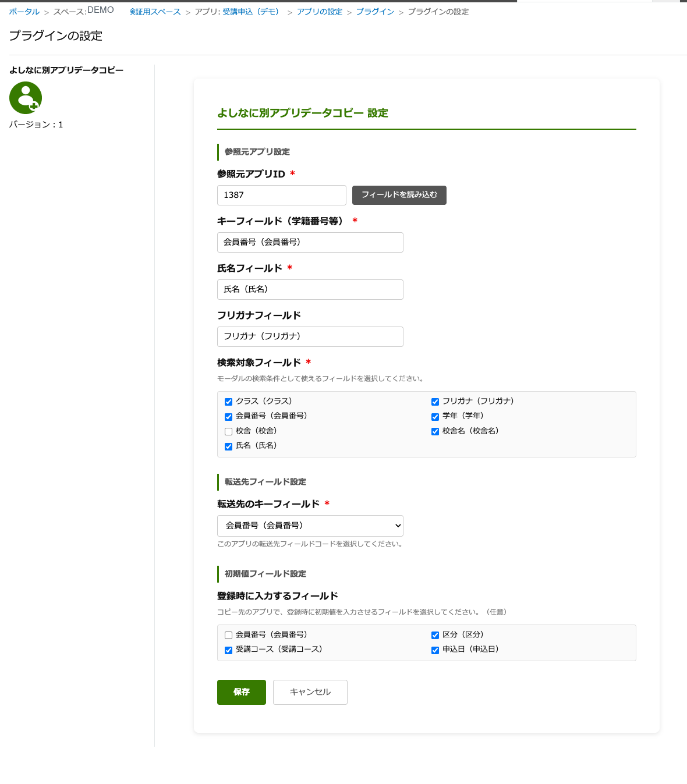Viewport: 687px width, 784px height.
Task: Go to アプリの設定 breadcrumb
Action: 320,12
